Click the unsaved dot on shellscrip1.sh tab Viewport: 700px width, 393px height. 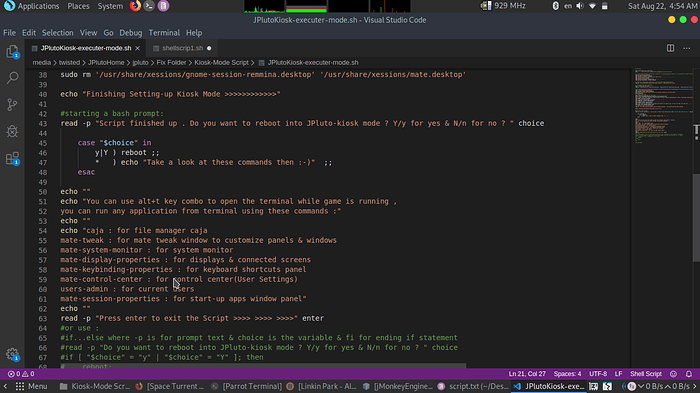[209, 48]
